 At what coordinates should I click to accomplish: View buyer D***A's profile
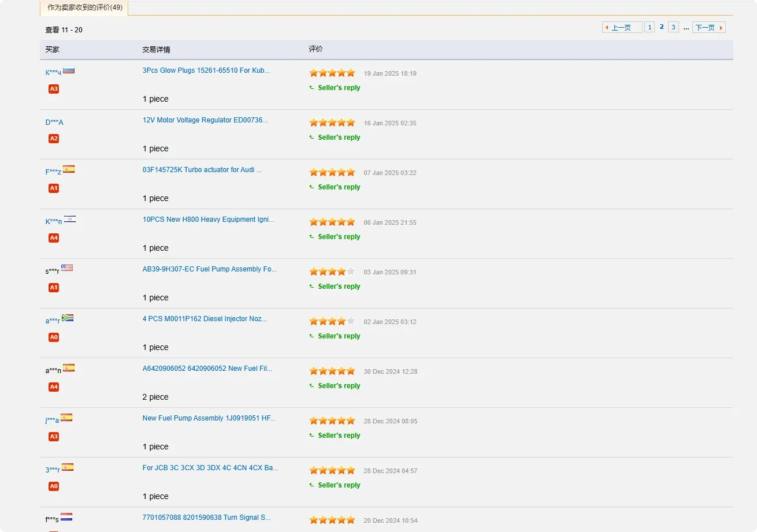point(54,122)
